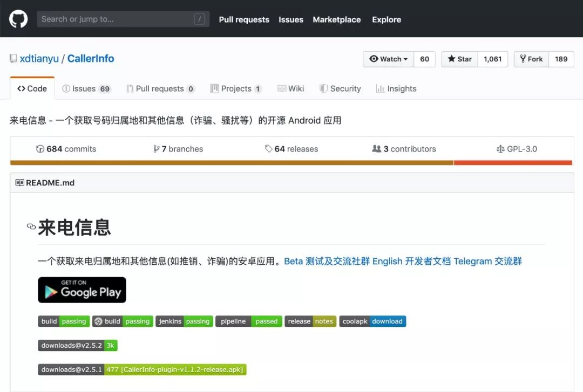Click the anchor link icon beside 来电信息 heading

[x=31, y=226]
